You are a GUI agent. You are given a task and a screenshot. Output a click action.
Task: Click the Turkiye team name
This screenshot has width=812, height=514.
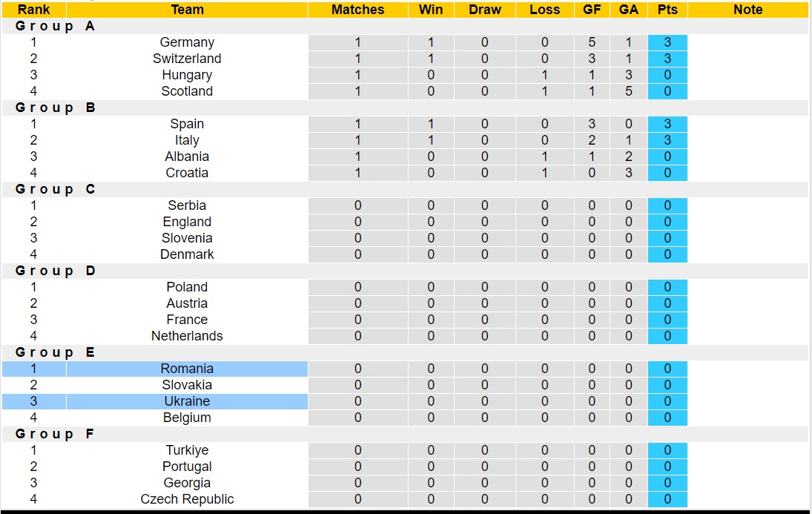[187, 450]
